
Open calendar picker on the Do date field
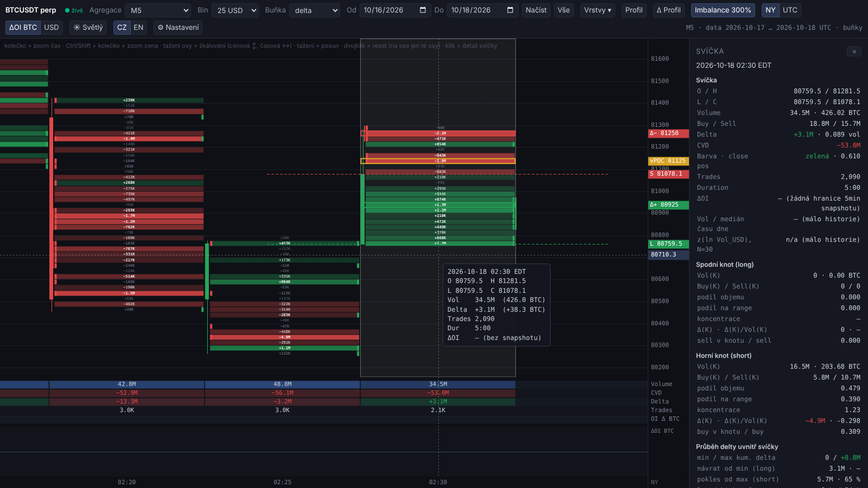[510, 10]
